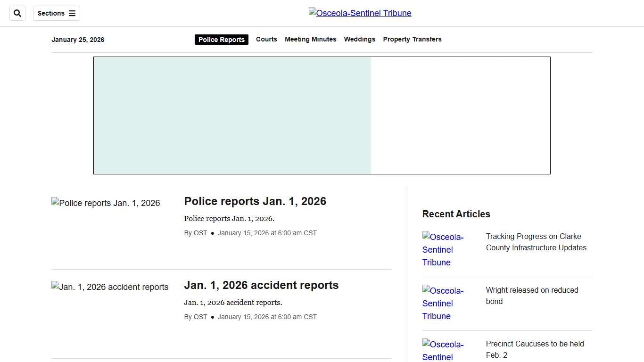
Task: Open the Property Transfers section
Action: tap(412, 39)
